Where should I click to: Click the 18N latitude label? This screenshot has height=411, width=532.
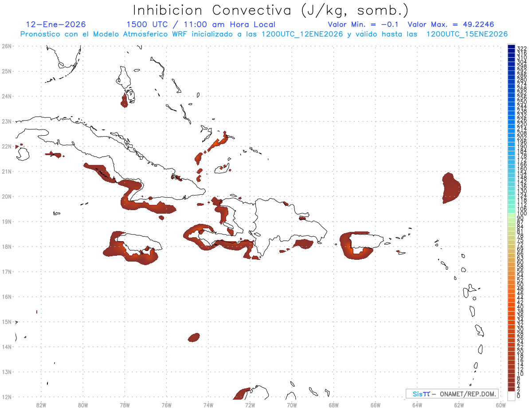(x=7, y=247)
